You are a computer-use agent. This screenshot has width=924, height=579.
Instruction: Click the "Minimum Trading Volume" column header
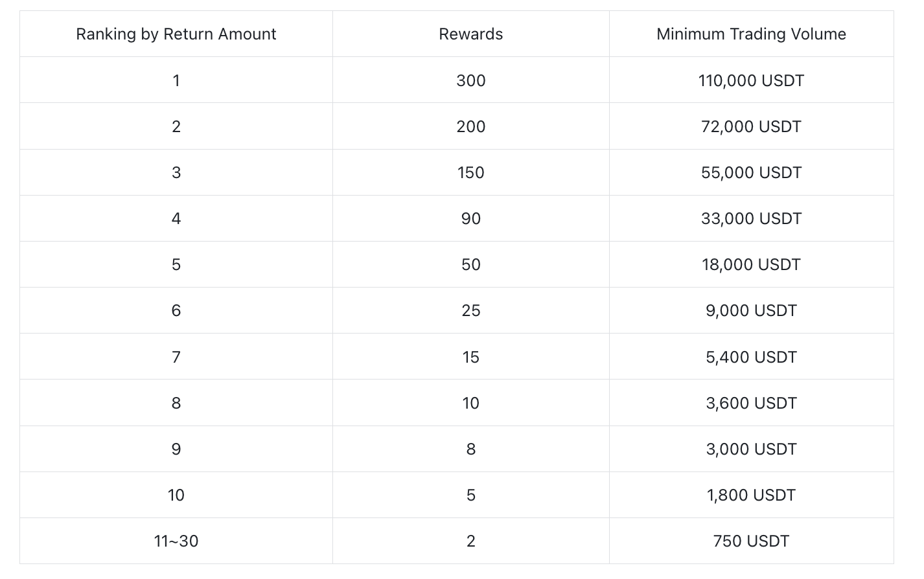751,34
